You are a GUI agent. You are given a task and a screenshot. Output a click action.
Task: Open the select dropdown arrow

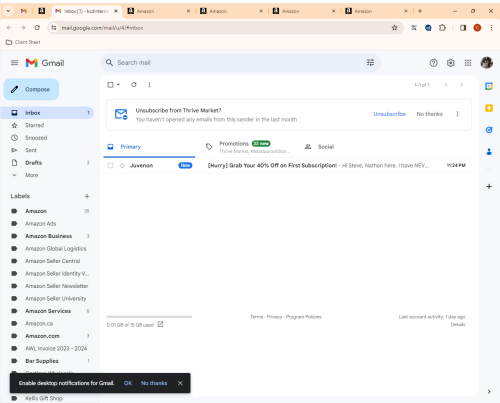tap(118, 85)
